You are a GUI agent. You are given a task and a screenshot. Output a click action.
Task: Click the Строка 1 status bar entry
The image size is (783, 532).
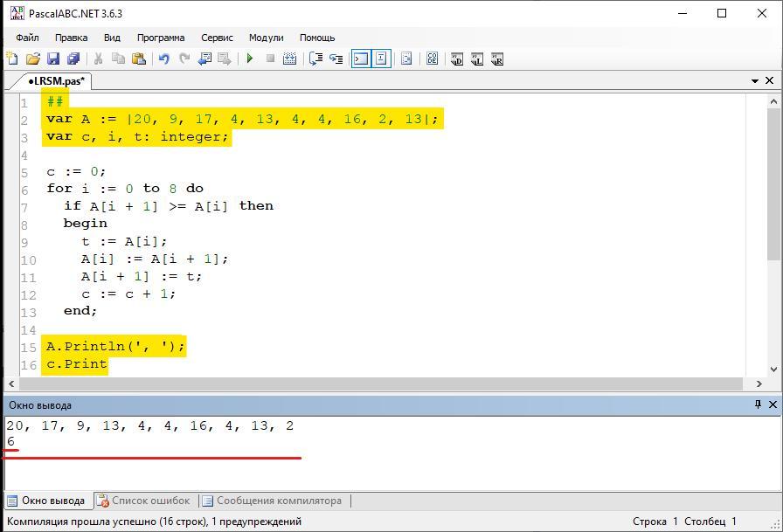point(655,522)
